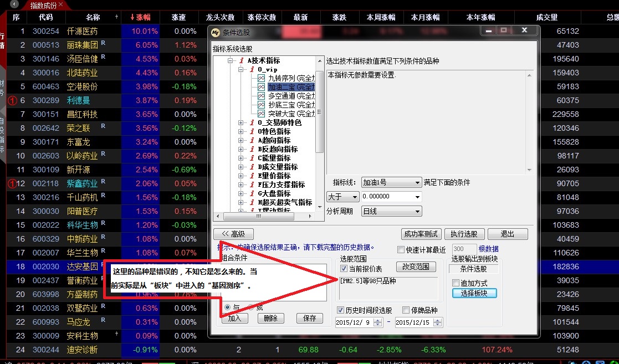Click the 条件选股 dialog title icon
619x364 pixels.
point(217,33)
